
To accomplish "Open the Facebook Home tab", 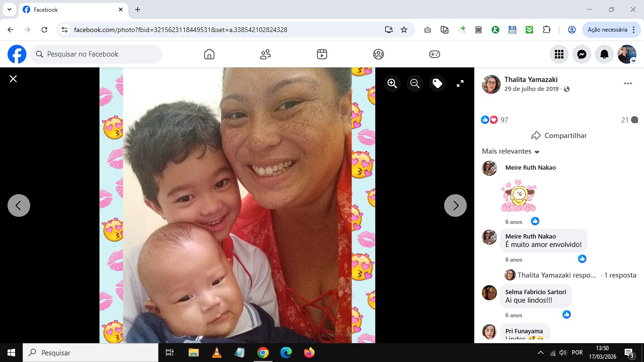I will (x=209, y=54).
